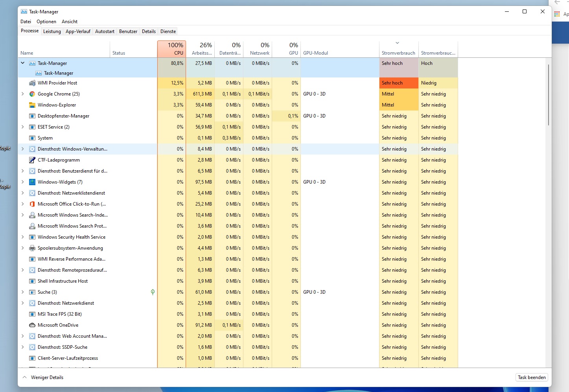Click the child Task-Manager window icon
The height and width of the screenshot is (392, 569).
click(x=39, y=73)
